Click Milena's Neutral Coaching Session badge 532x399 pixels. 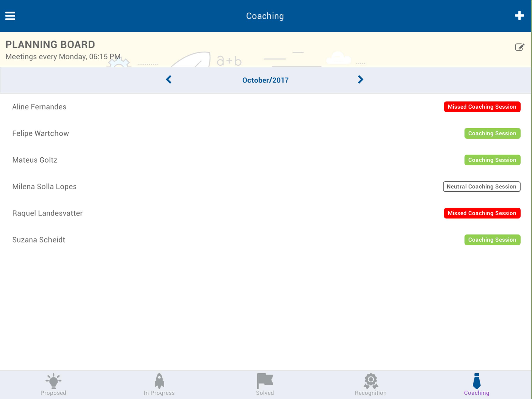pyautogui.click(x=482, y=186)
